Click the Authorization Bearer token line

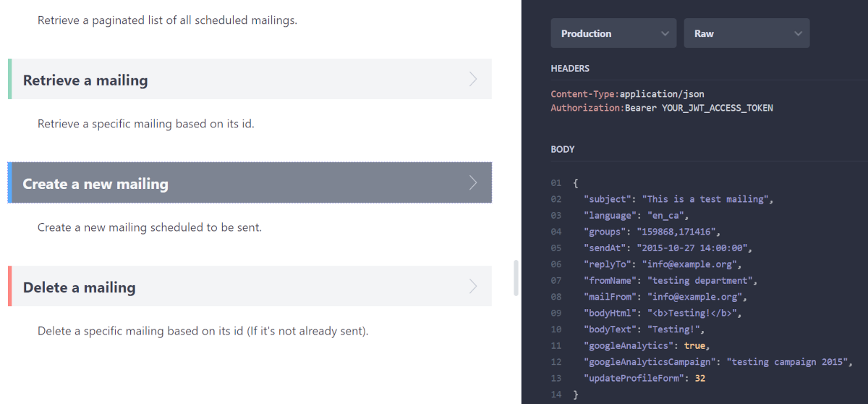coord(662,108)
